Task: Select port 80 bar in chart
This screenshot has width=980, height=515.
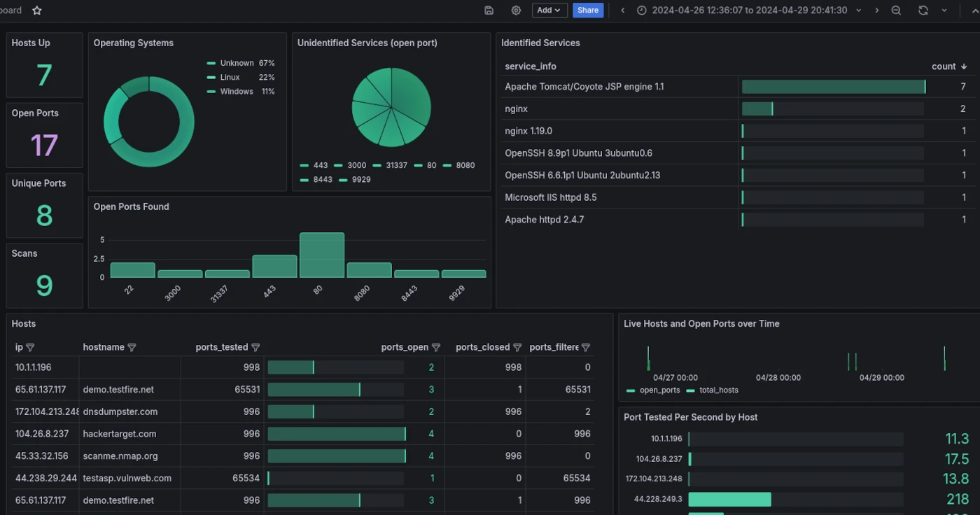Action: pos(322,255)
